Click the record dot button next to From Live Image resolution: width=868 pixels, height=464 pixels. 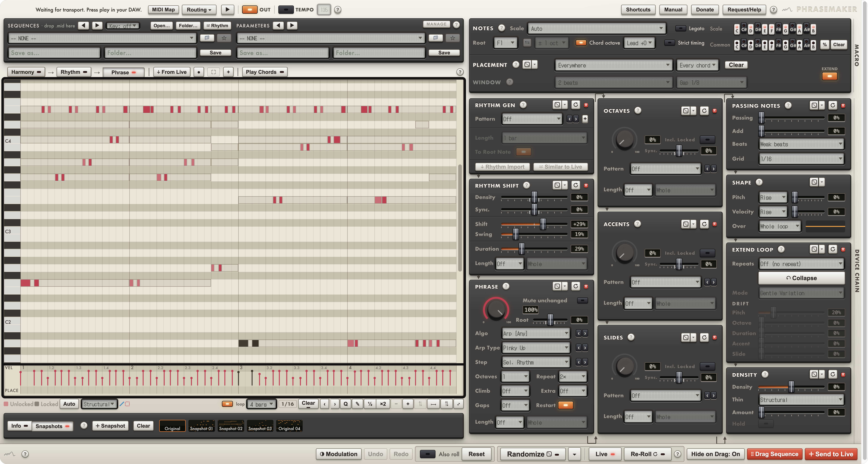click(x=199, y=72)
